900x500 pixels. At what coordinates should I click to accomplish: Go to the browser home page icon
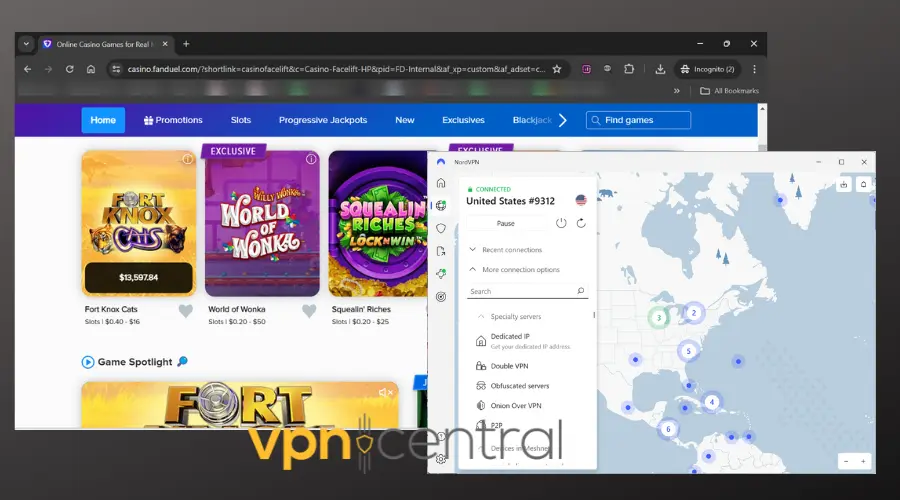(91, 69)
